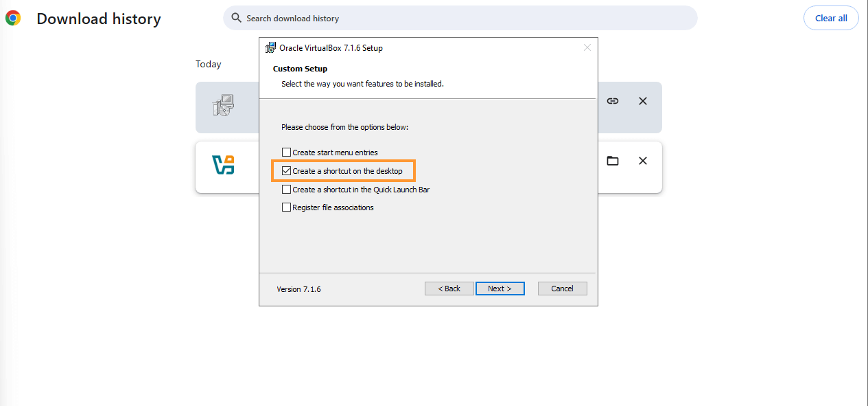Focus the Search download history field
Screen dimensions: 868x406
(x=460, y=18)
